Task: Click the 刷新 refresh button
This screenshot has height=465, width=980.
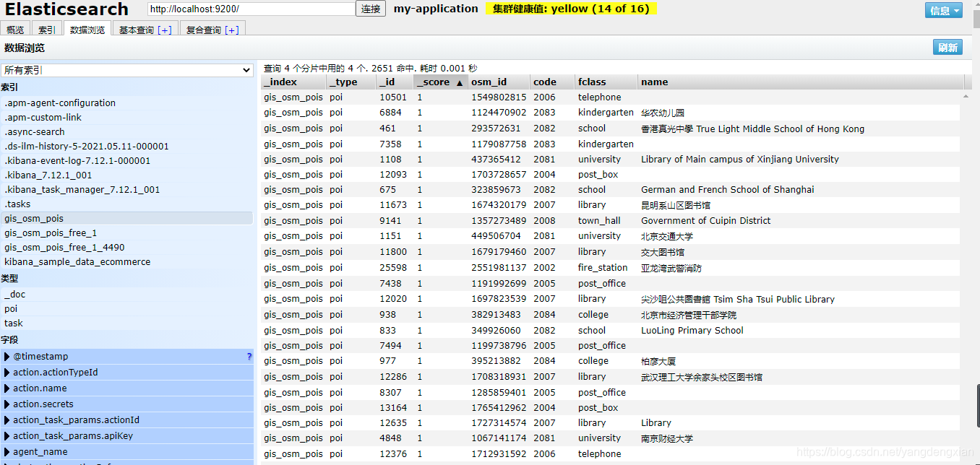Action: [x=947, y=48]
